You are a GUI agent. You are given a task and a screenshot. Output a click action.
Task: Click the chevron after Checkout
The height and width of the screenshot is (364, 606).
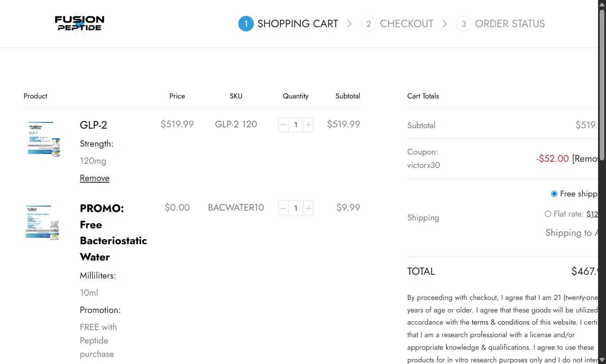[x=445, y=24]
